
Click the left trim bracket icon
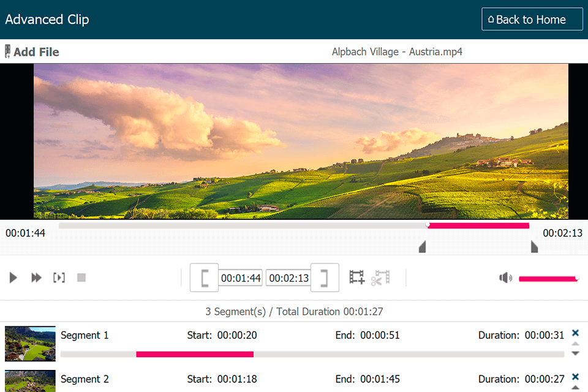204,277
